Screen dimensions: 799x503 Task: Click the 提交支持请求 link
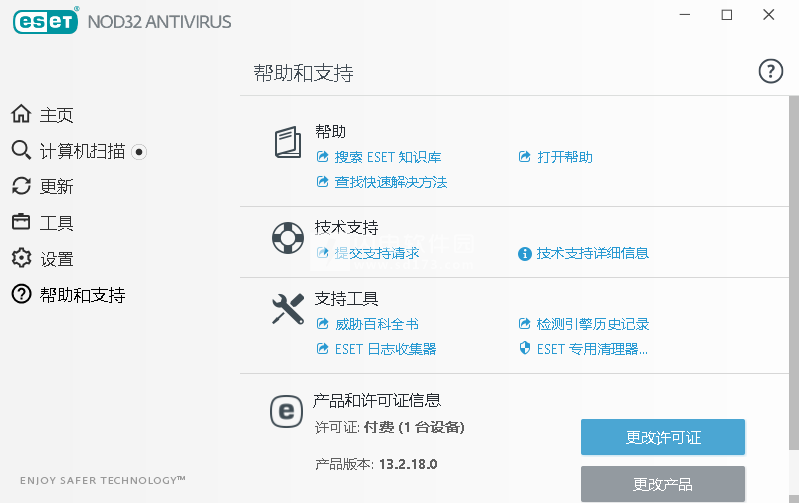[x=377, y=253]
